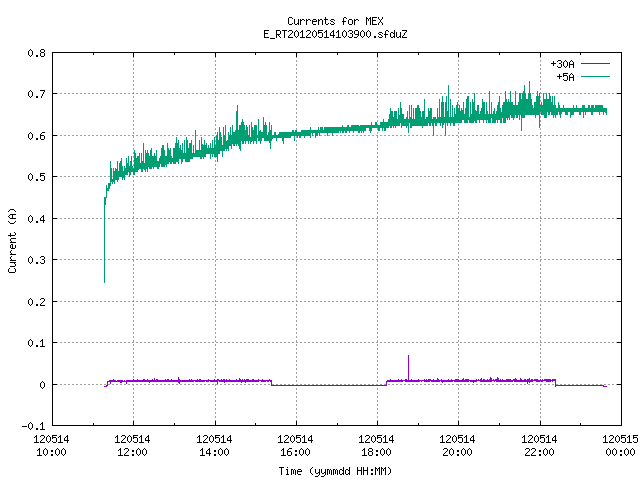This screenshot has width=640, height=480.
Task: Click the 120514 14:00 time label
Action: pos(214,446)
